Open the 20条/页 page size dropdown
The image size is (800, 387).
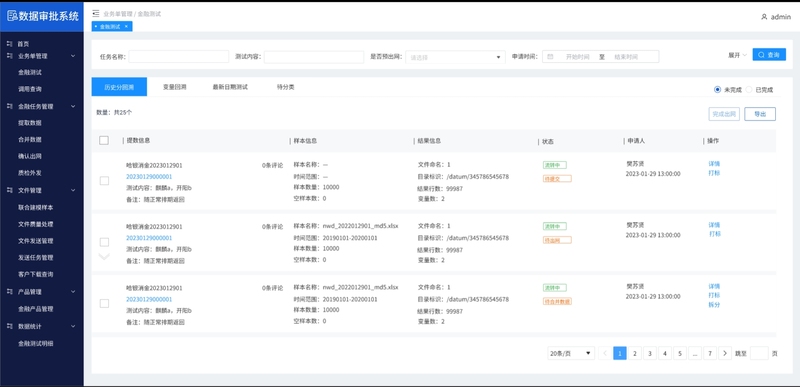(571, 353)
